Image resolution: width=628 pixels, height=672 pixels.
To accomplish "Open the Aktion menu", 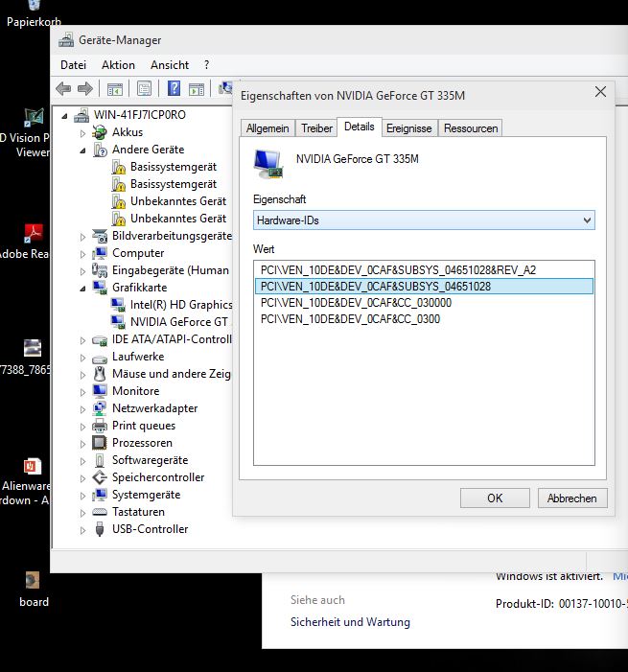I will [118, 65].
